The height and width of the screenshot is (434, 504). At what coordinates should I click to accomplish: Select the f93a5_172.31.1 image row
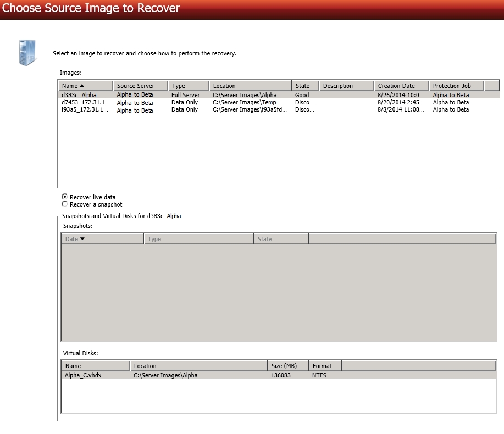tap(85, 109)
